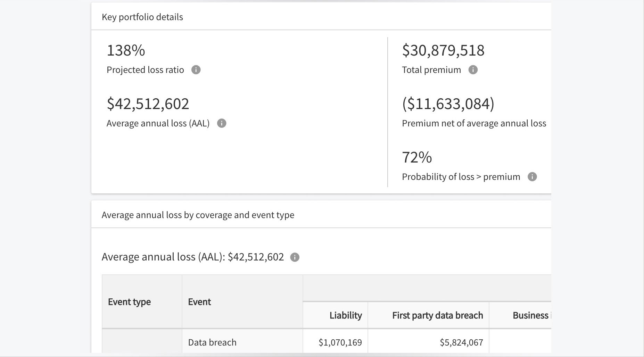Click the Key portfolio details panel header
644x357 pixels.
pyautogui.click(x=142, y=17)
